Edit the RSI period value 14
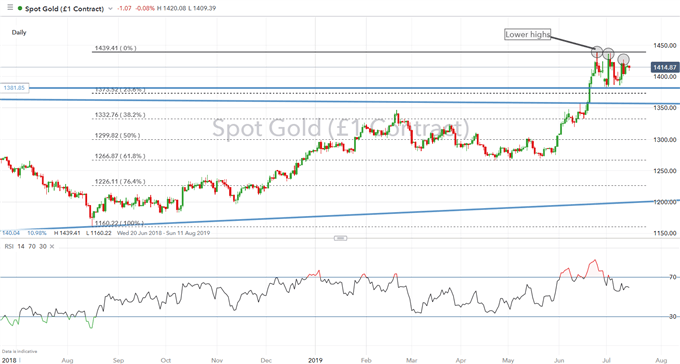Image resolution: width=680 pixels, height=364 pixels. pyautogui.click(x=21, y=246)
